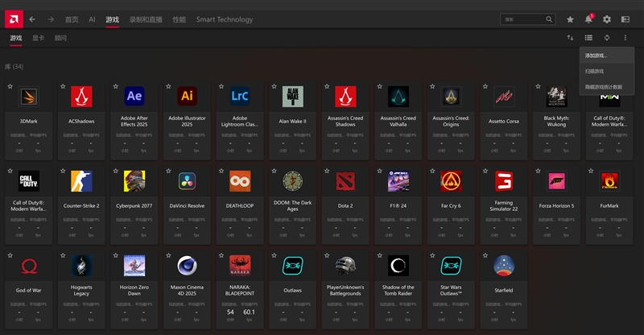The image size is (644, 335).
Task: Switch to list view icon
Action: [x=588, y=38]
